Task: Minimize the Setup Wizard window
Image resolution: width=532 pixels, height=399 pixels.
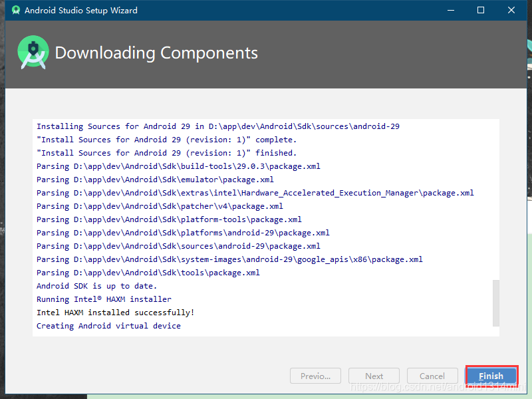Action: (x=451, y=10)
